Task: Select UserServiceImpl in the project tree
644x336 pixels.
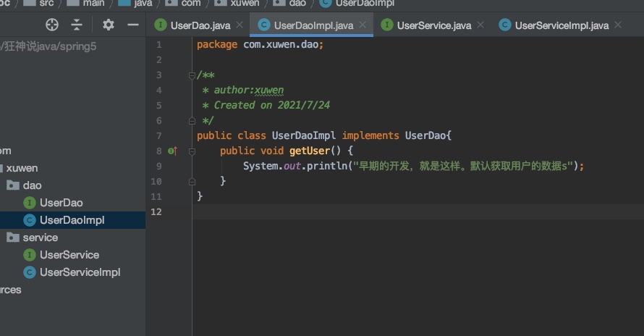Action: point(80,272)
